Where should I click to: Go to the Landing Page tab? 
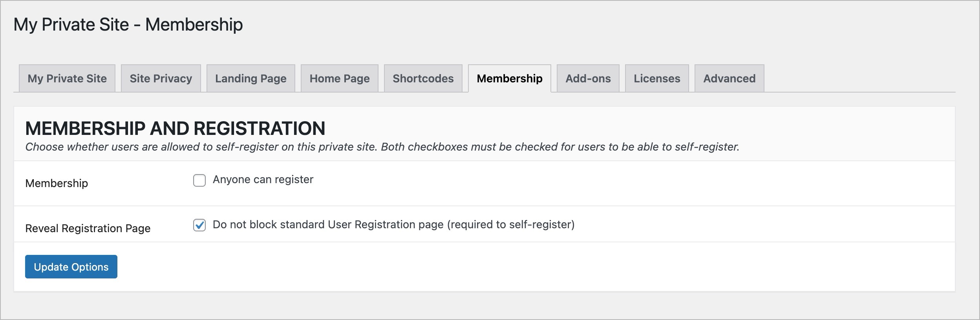[x=251, y=78]
